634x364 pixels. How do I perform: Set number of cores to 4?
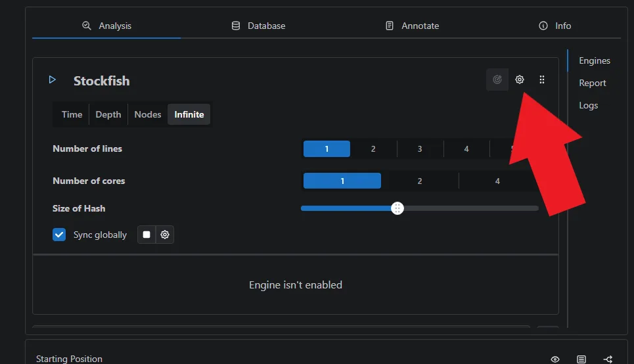coord(497,181)
